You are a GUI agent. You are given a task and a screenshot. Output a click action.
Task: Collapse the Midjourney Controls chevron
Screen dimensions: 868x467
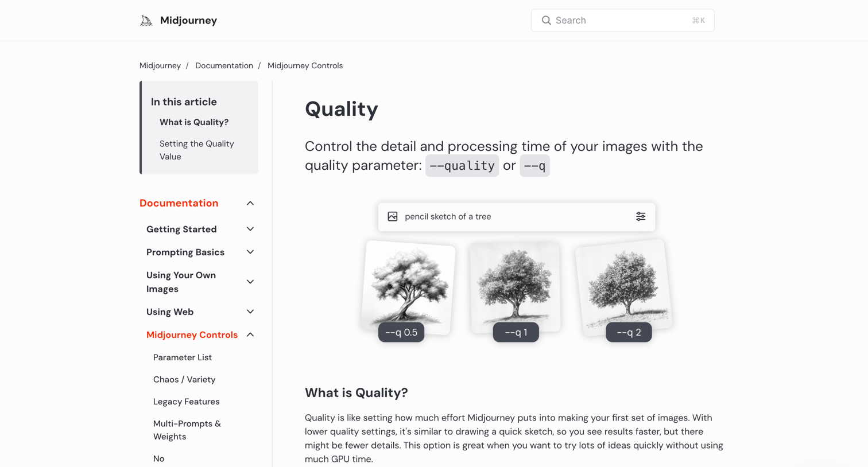pyautogui.click(x=250, y=334)
